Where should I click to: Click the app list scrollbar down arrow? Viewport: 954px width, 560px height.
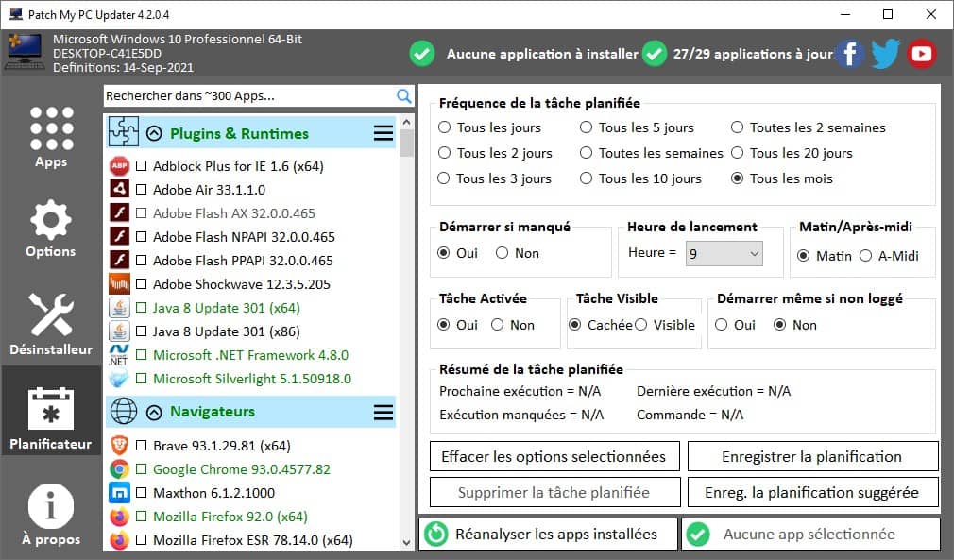(x=406, y=542)
